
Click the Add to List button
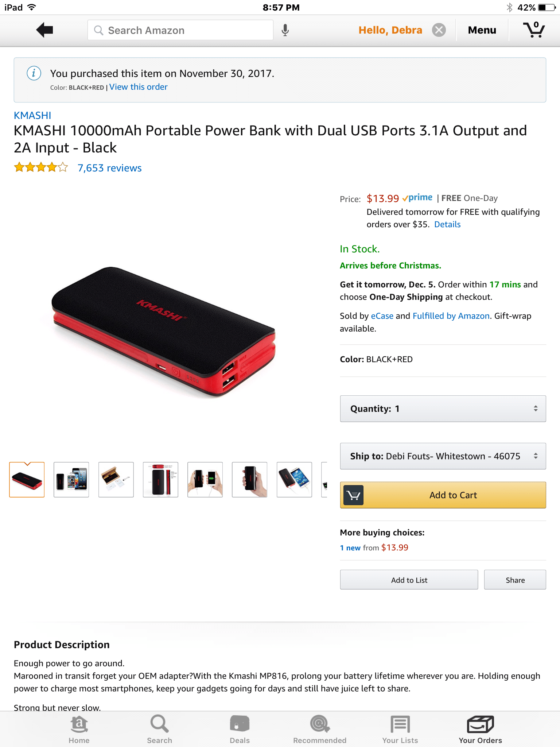pos(409,580)
